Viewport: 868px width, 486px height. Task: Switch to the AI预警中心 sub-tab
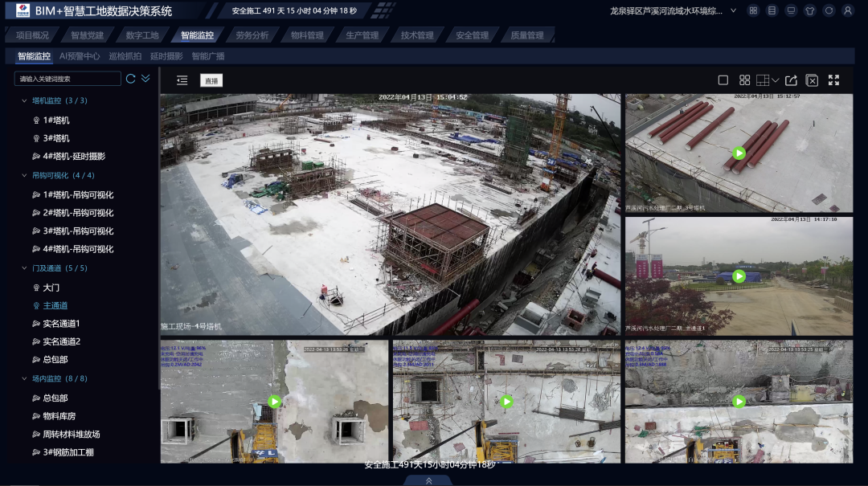click(x=80, y=56)
